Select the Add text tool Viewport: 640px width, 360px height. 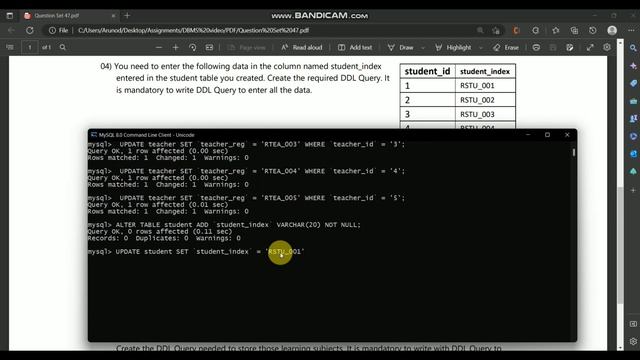(x=355, y=47)
